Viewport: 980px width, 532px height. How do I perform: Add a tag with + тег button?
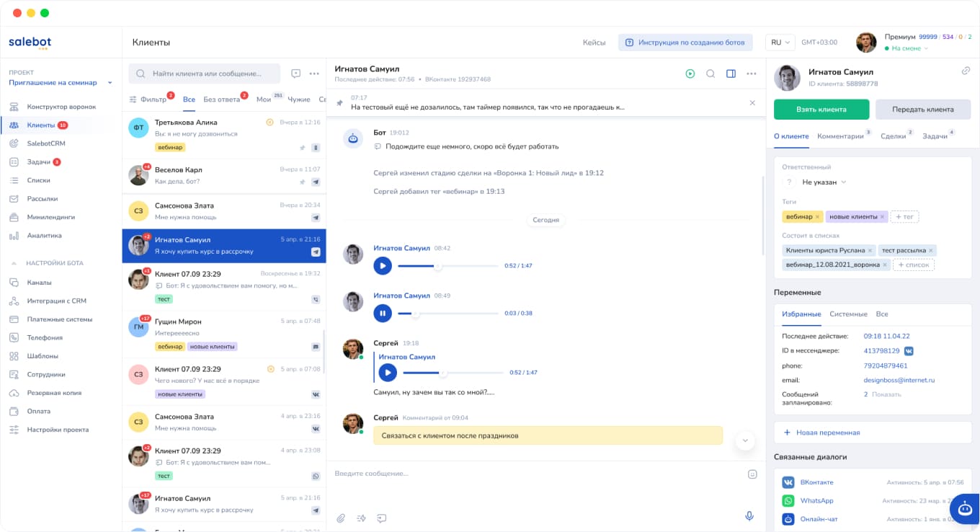(904, 217)
